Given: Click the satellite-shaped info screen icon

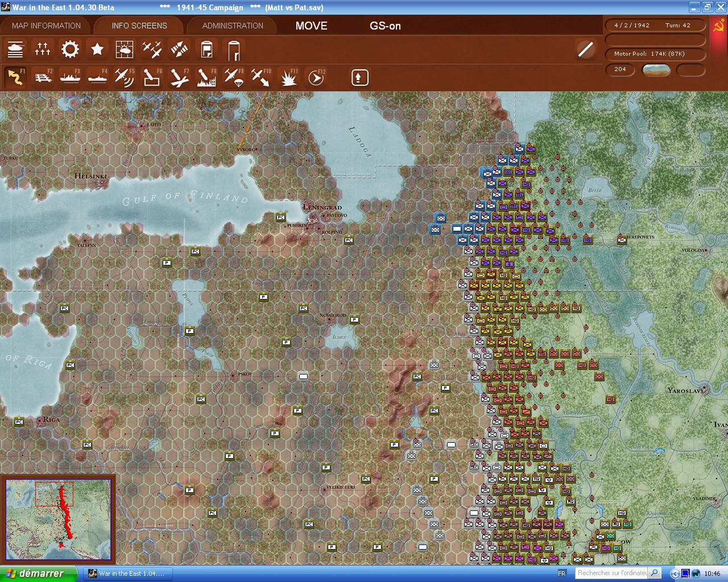Looking at the screenshot, I should click(x=179, y=49).
